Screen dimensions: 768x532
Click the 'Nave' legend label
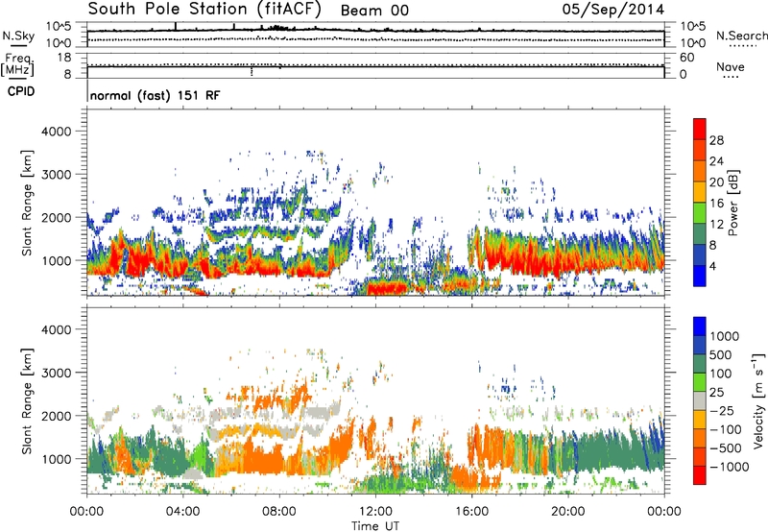pyautogui.click(x=731, y=66)
